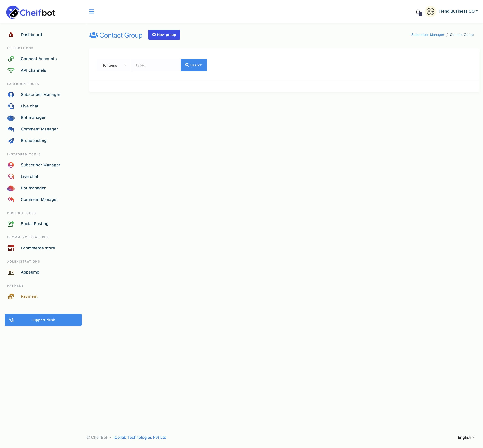Expand the 10 items dropdown selector

pyautogui.click(x=114, y=65)
